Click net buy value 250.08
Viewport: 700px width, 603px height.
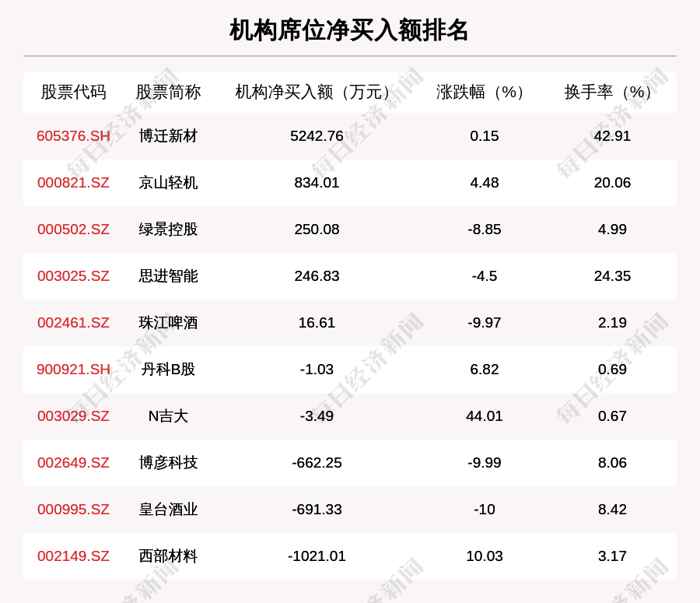[317, 229]
